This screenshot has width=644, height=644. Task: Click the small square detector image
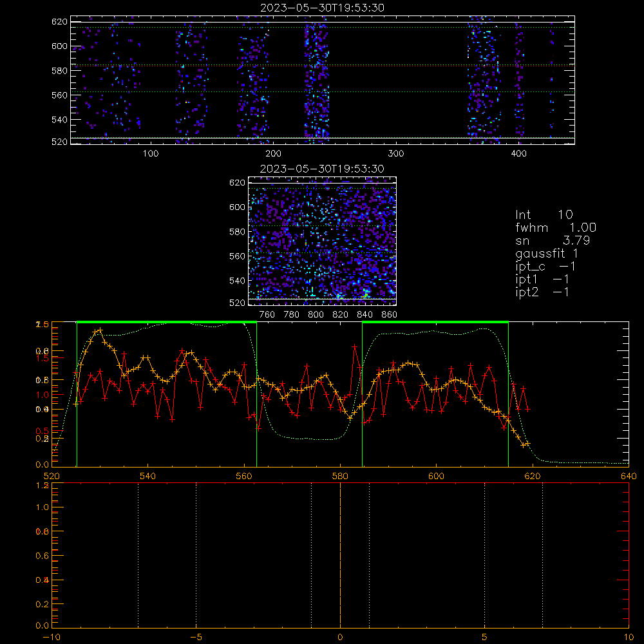point(323,241)
